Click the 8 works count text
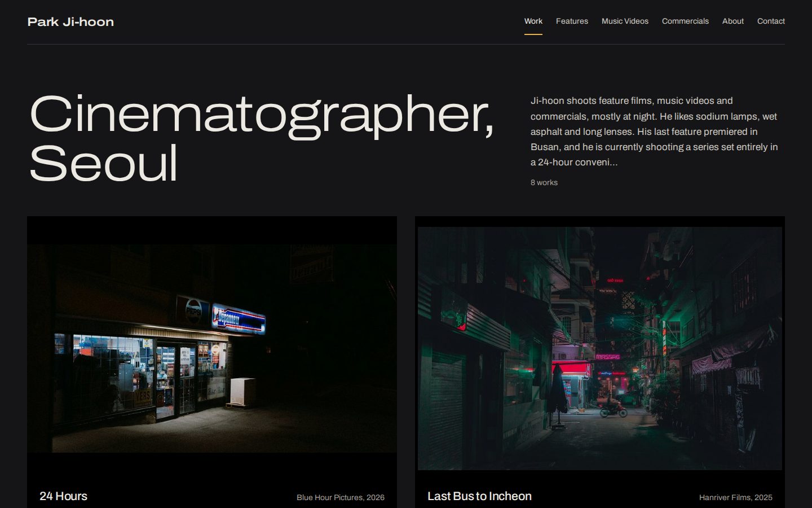Image resolution: width=812 pixels, height=508 pixels. (x=544, y=182)
